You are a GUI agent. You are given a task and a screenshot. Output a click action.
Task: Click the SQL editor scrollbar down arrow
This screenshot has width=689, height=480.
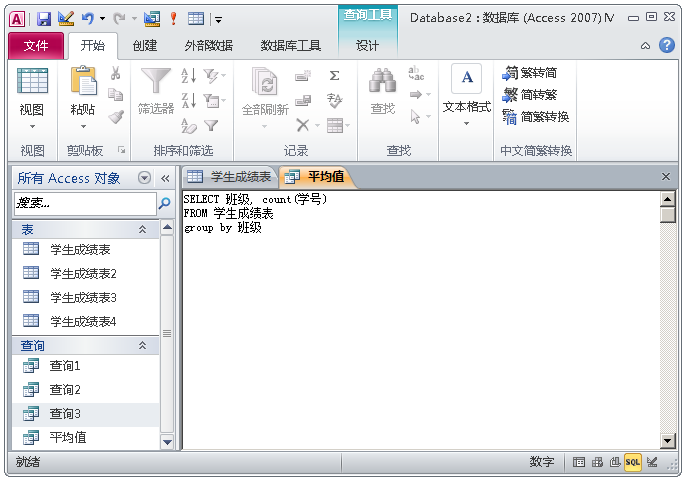point(667,440)
